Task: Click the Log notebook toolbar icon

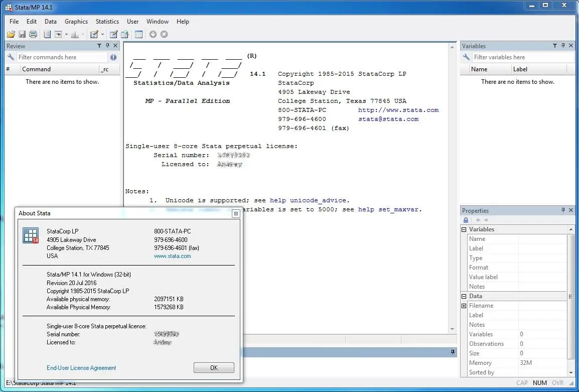Action: tap(47, 34)
